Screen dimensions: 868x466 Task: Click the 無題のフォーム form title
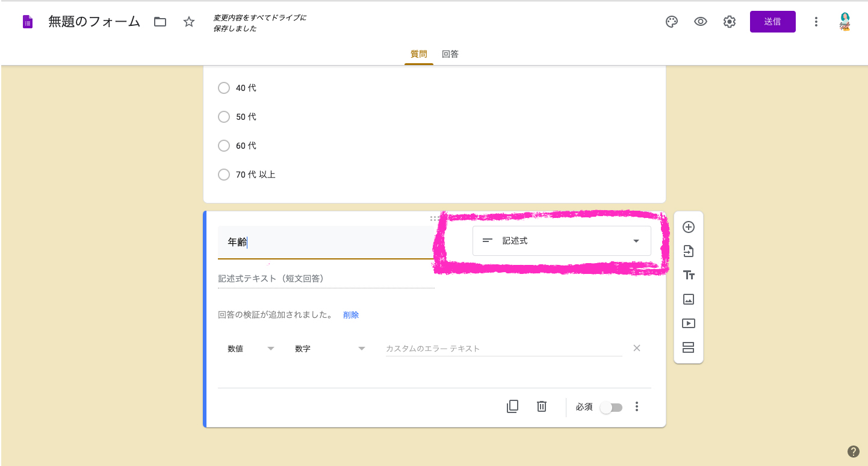coord(95,22)
